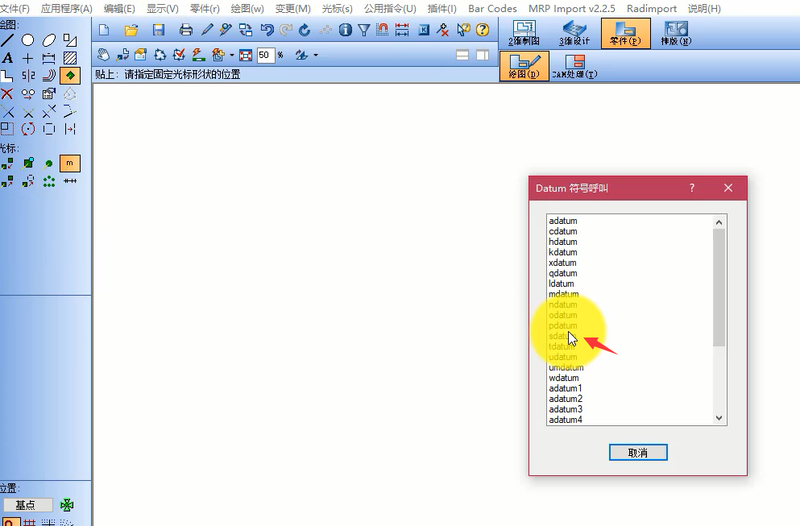800x526 pixels.
Task: Select 'xdatum' in the Datum list
Action: click(562, 263)
